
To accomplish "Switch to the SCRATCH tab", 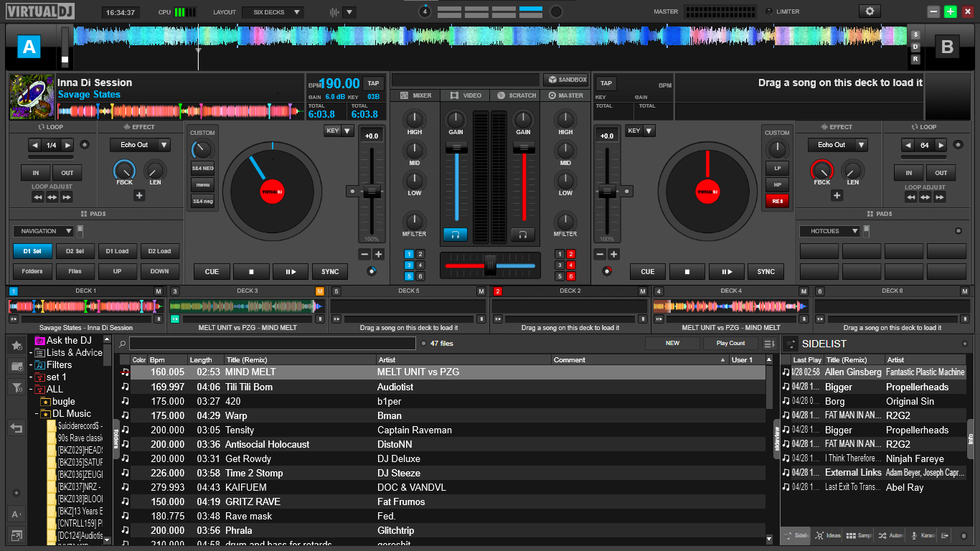I will click(514, 95).
